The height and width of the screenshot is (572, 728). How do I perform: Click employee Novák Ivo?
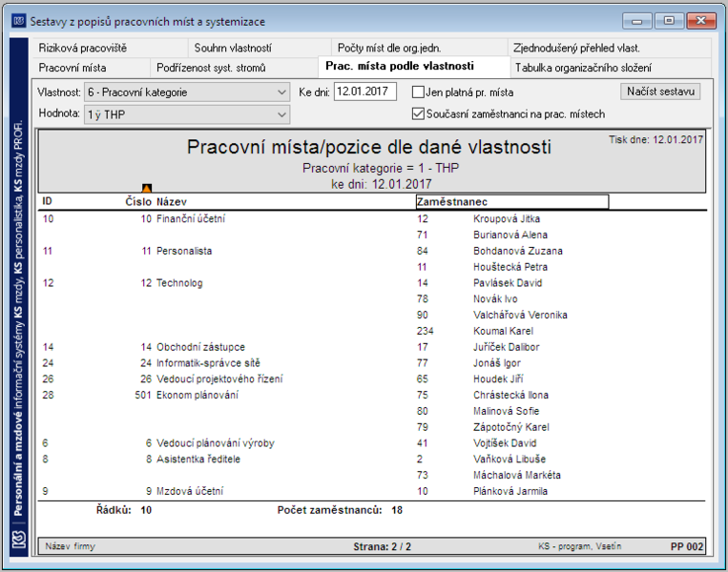click(x=495, y=298)
